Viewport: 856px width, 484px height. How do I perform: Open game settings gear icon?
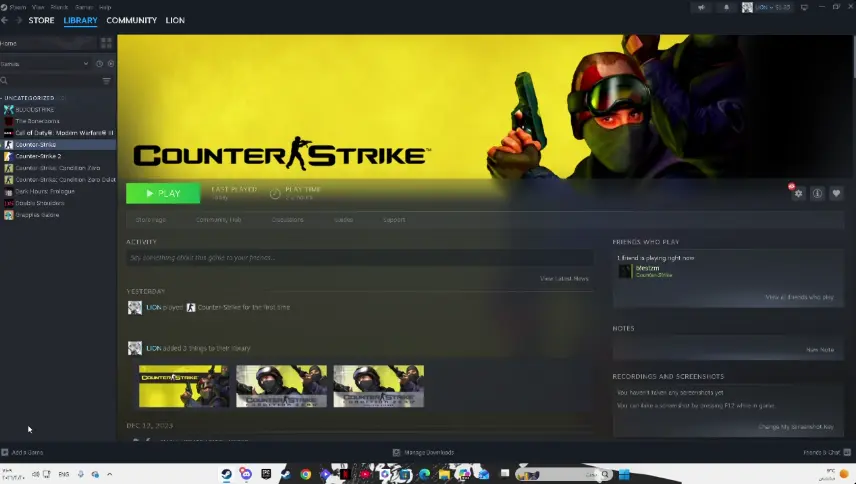(x=798, y=193)
